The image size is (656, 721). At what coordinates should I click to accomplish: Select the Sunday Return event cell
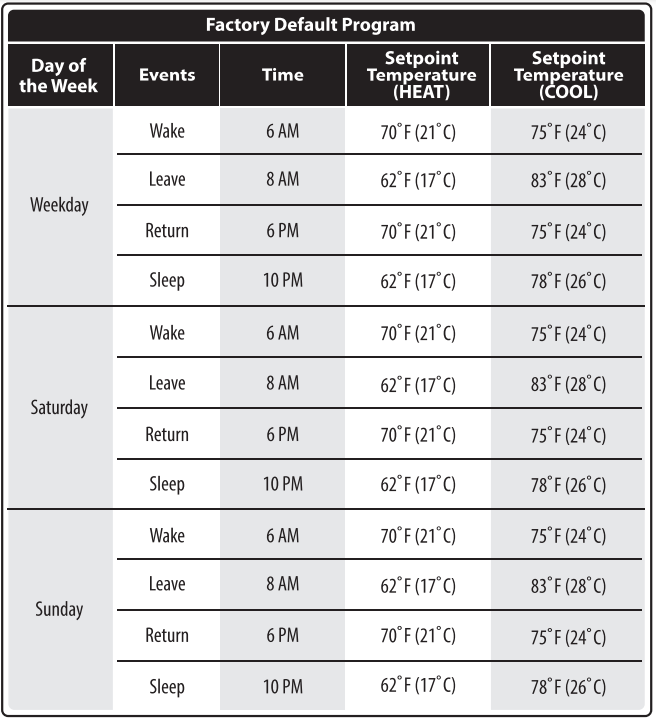click(167, 635)
